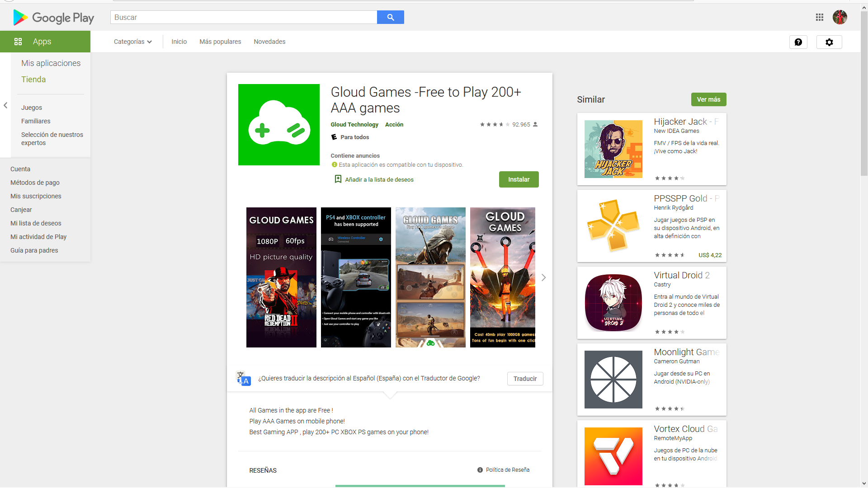Click the blue search magnifier button
Viewport: 868px width, 488px height.
point(391,17)
